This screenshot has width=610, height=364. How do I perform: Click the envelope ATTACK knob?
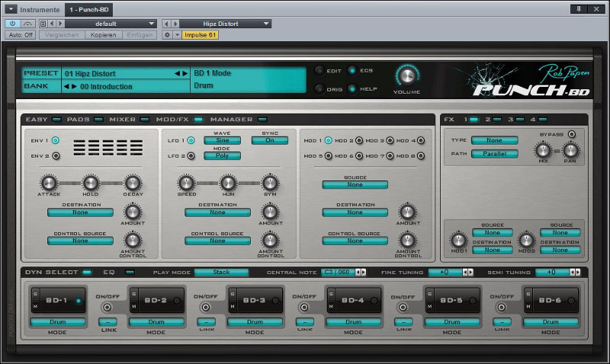pyautogui.click(x=49, y=183)
